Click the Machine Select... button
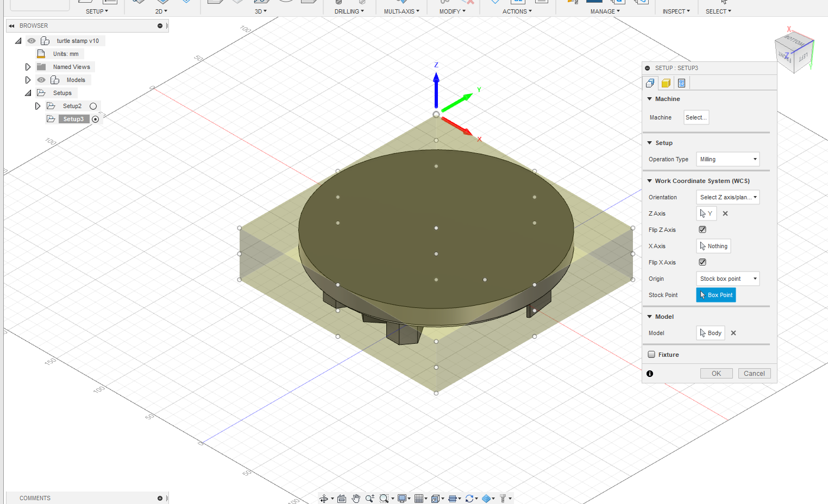 696,117
